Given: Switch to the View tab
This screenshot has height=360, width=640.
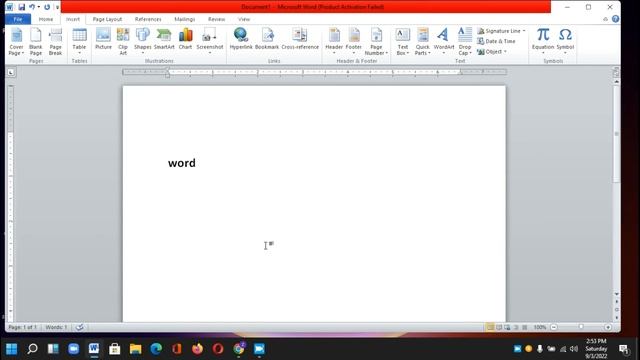Looking at the screenshot, I should 244,19.
